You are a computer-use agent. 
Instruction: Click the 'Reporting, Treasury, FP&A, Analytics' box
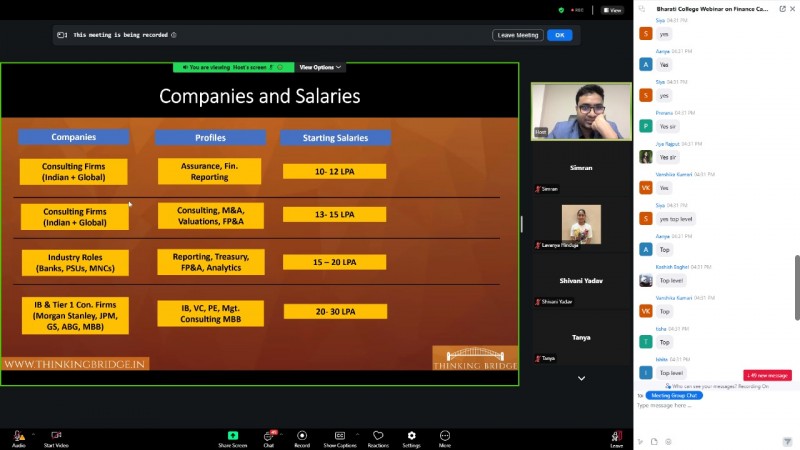tap(211, 262)
